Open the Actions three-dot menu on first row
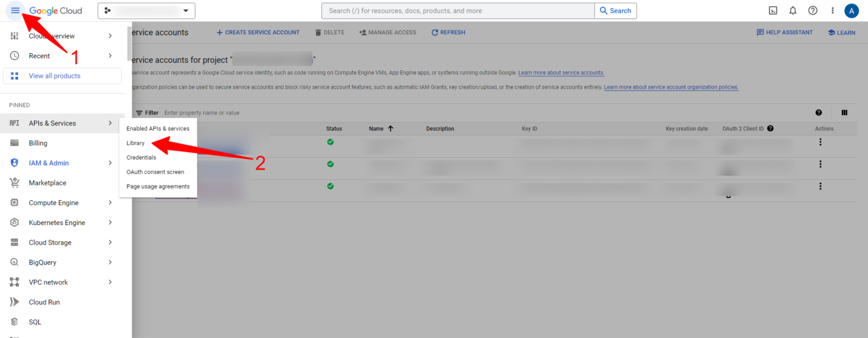This screenshot has width=868, height=338. 820,142
